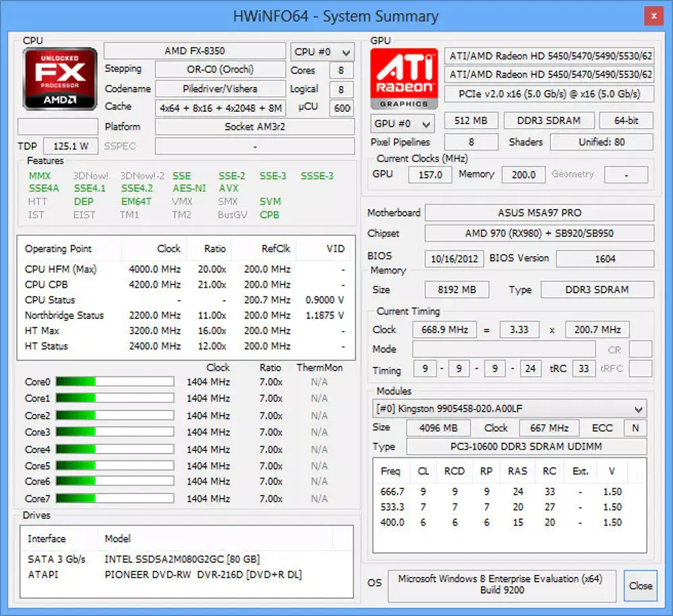Click the AES-NI feature label

pyautogui.click(x=189, y=188)
